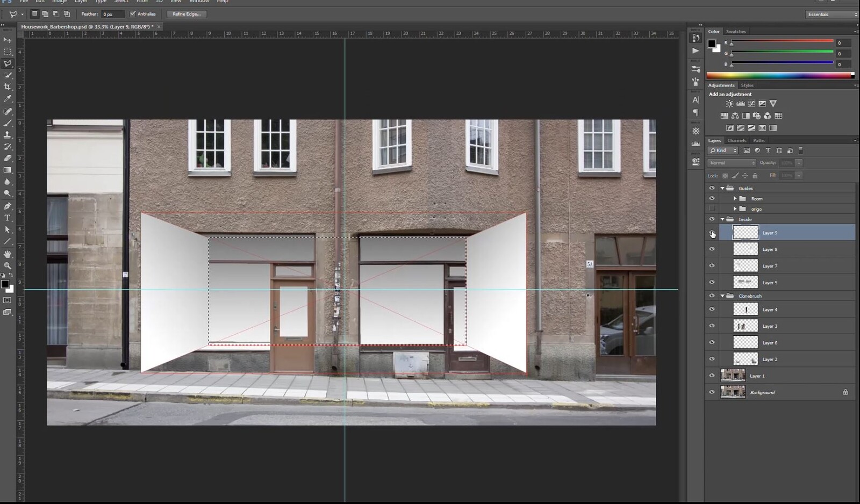Collapse the Inside group
Screen dimensions: 860x504
722,219
